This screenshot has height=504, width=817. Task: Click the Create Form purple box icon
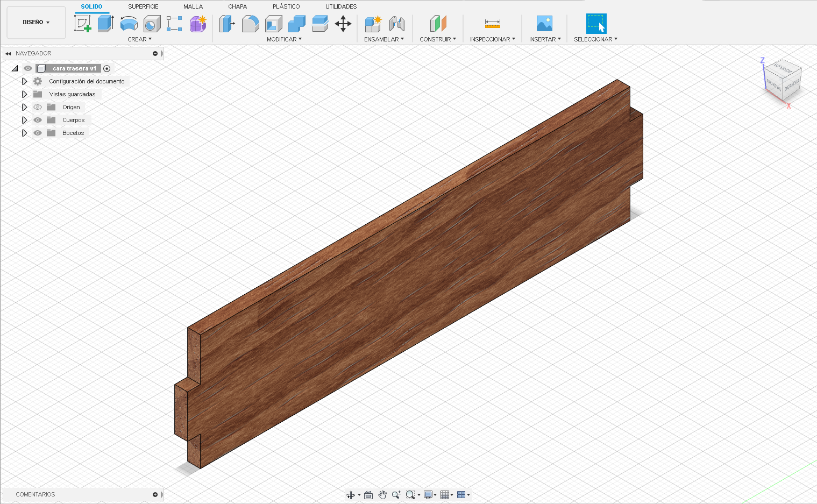coord(198,24)
